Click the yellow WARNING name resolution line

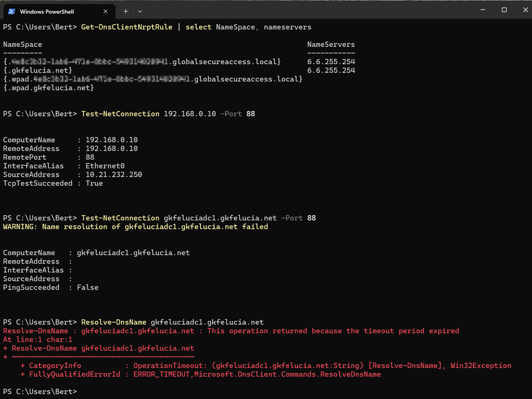point(136,227)
